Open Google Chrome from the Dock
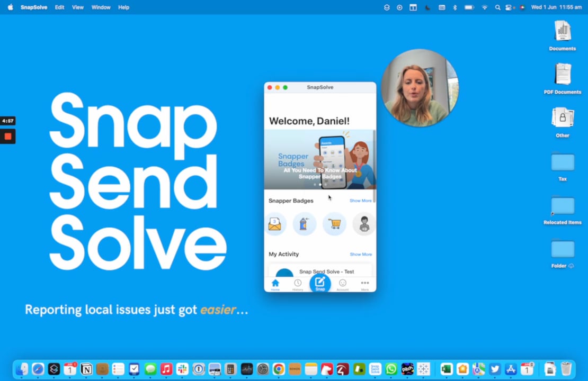 point(279,369)
